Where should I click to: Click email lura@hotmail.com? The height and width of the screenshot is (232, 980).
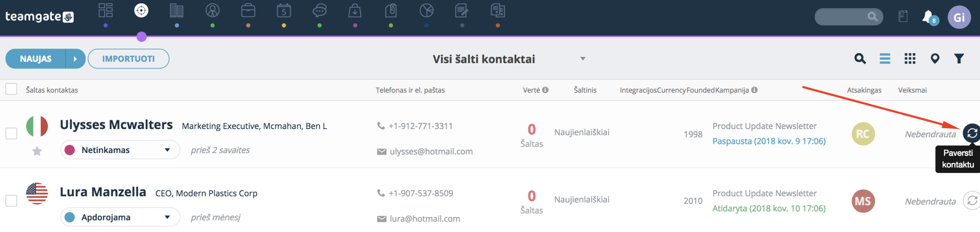click(425, 219)
